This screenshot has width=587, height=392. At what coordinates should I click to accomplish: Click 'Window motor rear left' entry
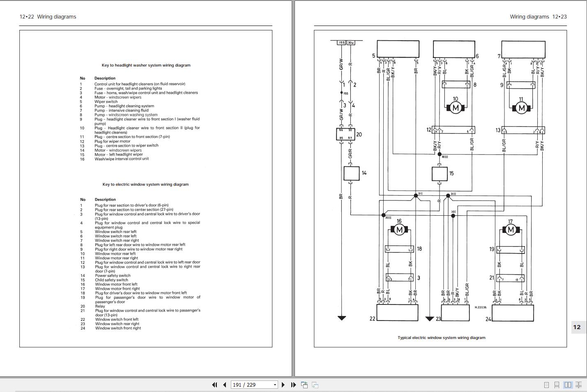click(x=115, y=254)
